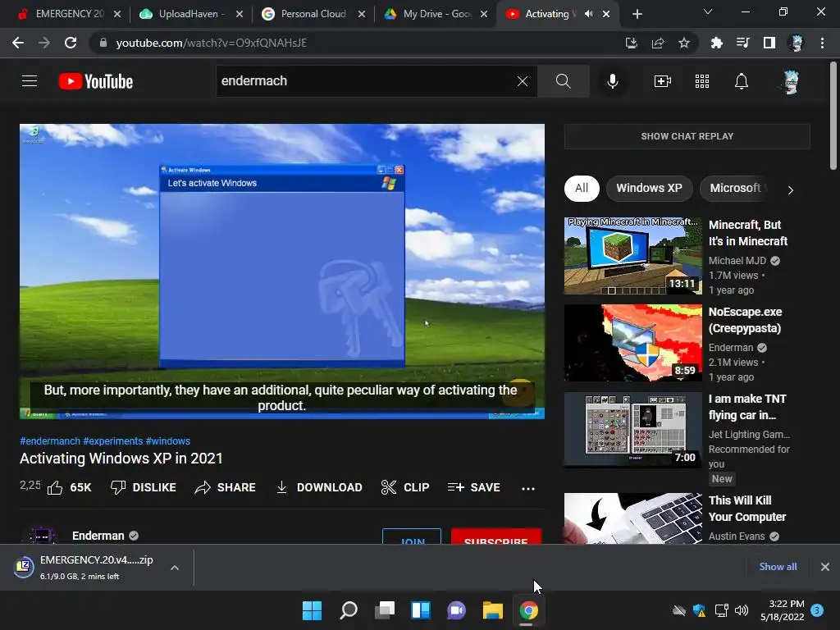Open the YouTube apps grid icon
This screenshot has height=630, width=840.
pyautogui.click(x=702, y=81)
